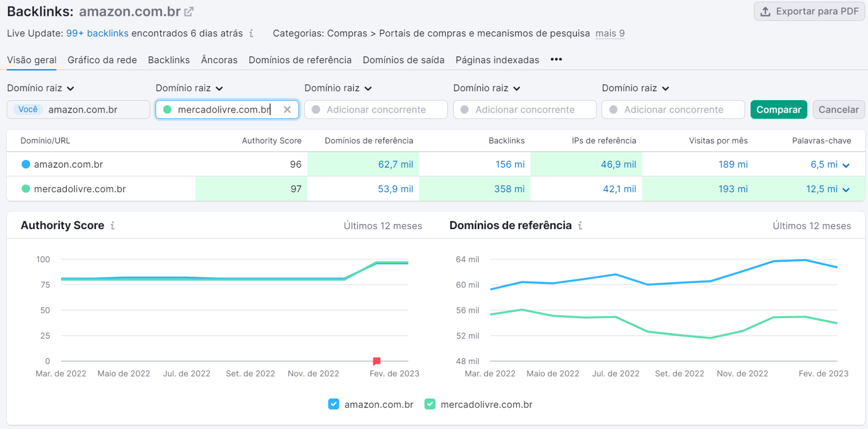
Task: Click Authority Score chart info icon
Action: [113, 226]
